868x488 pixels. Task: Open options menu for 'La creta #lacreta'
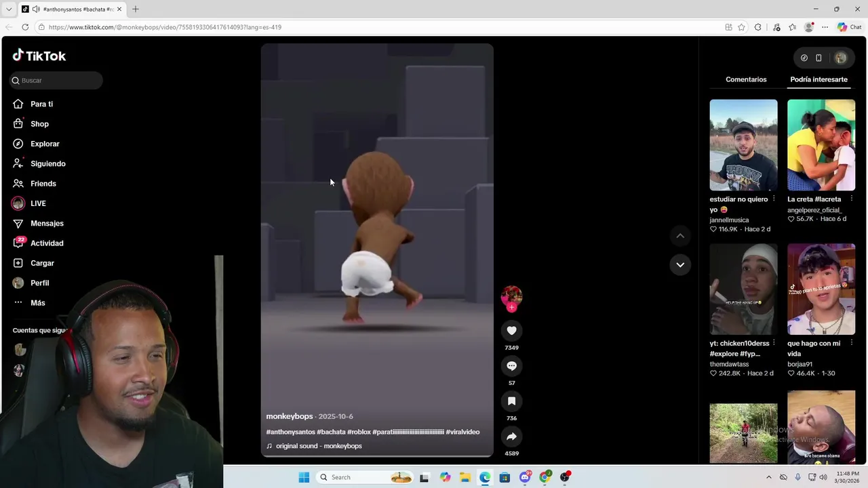pyautogui.click(x=852, y=199)
